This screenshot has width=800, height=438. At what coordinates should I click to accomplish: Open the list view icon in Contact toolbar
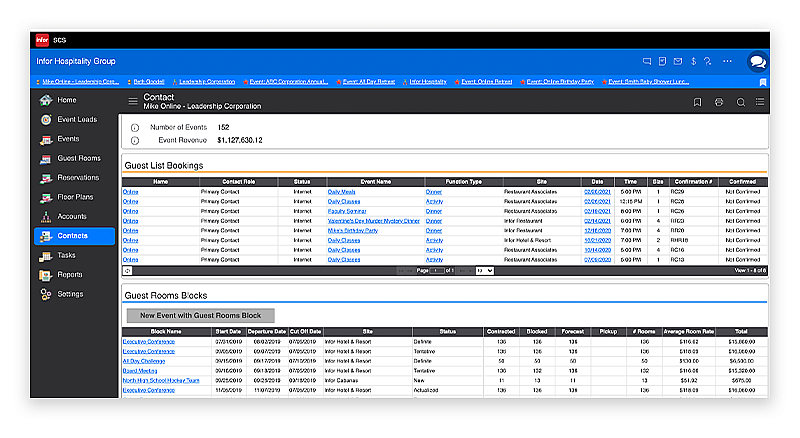760,102
